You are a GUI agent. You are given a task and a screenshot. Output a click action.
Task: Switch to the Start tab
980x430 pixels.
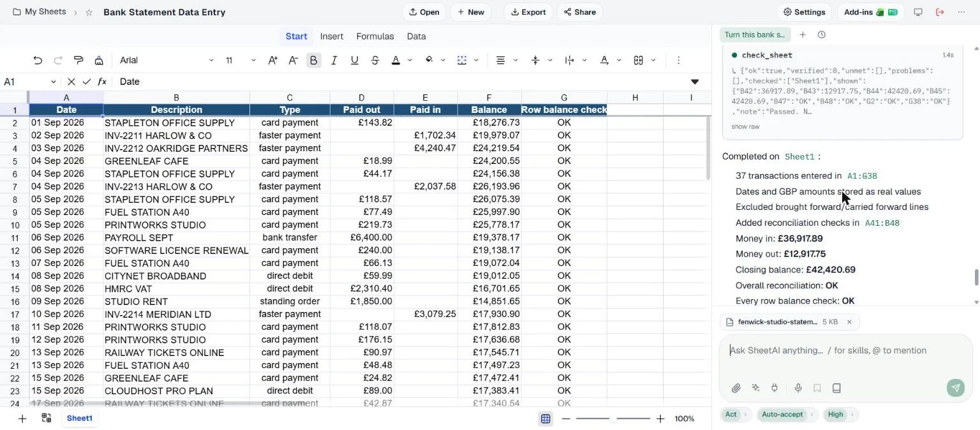[x=296, y=36]
